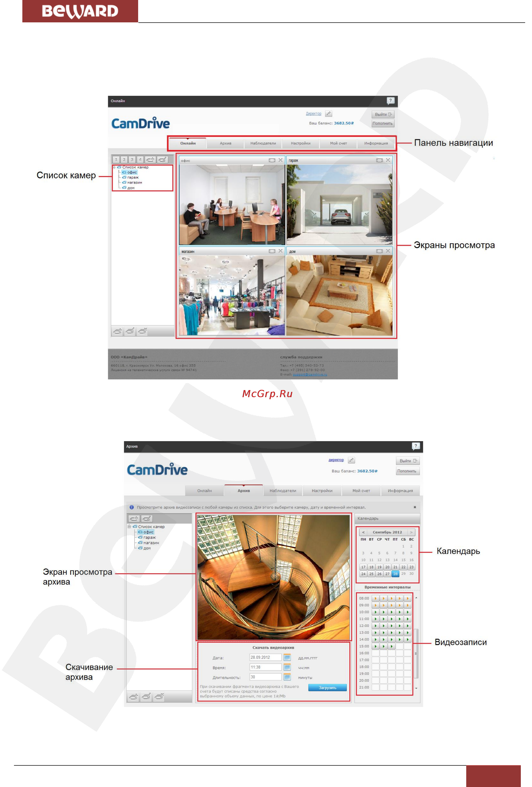Camera settings icon at bottom of Онлайн sidebar
532x787 pixels.
142,331
